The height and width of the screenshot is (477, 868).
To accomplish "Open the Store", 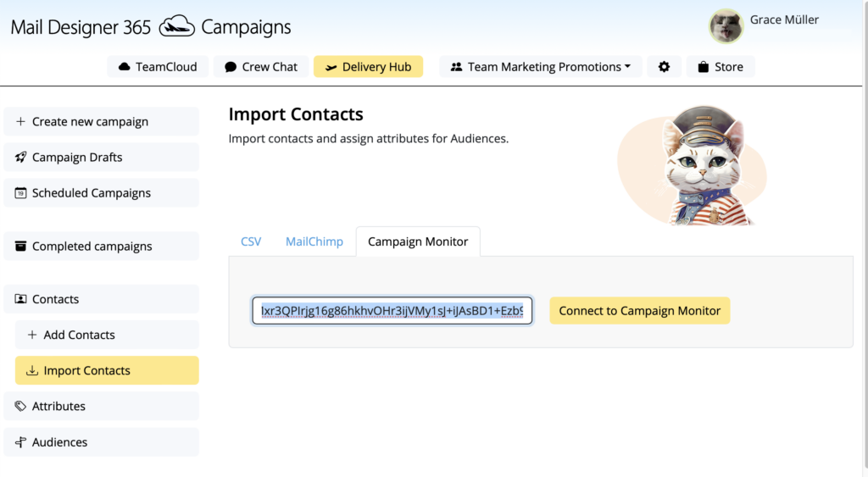I will point(721,66).
